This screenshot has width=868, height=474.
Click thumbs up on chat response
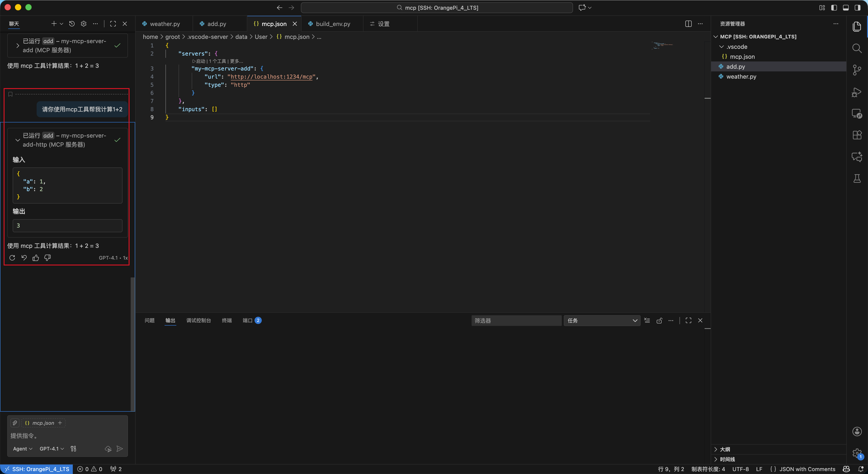pos(36,258)
